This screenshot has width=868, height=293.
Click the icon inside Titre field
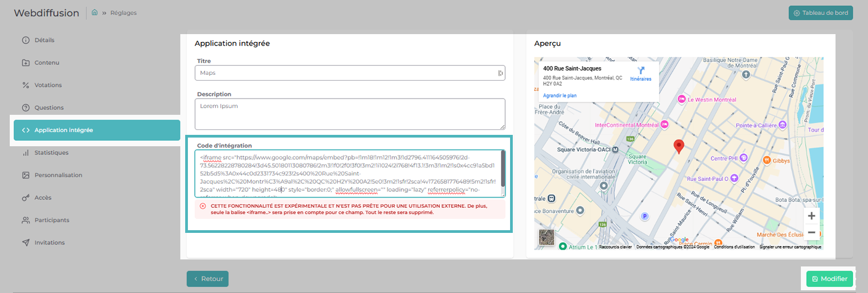click(500, 73)
